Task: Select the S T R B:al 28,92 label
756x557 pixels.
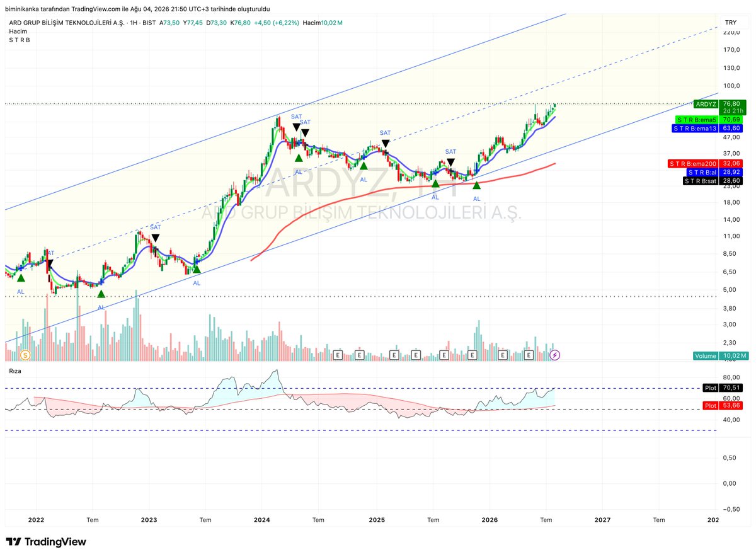Action: pos(716,172)
